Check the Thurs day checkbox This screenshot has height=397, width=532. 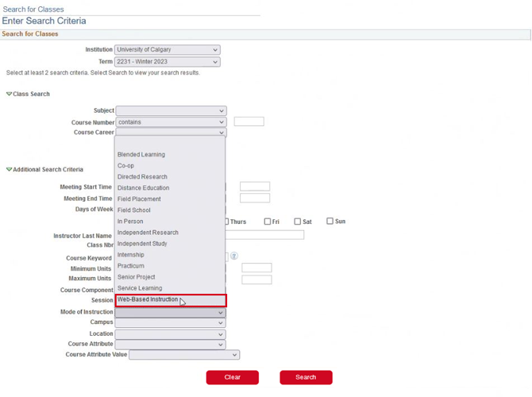[x=226, y=222]
